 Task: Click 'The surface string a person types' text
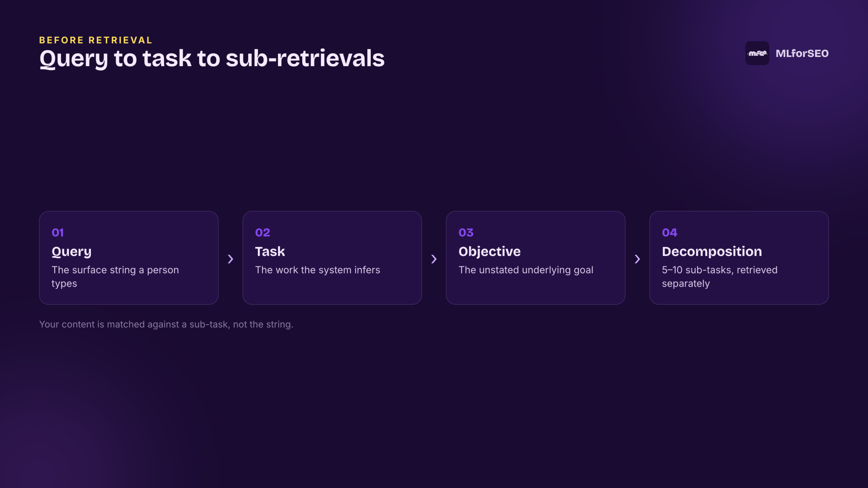click(115, 277)
